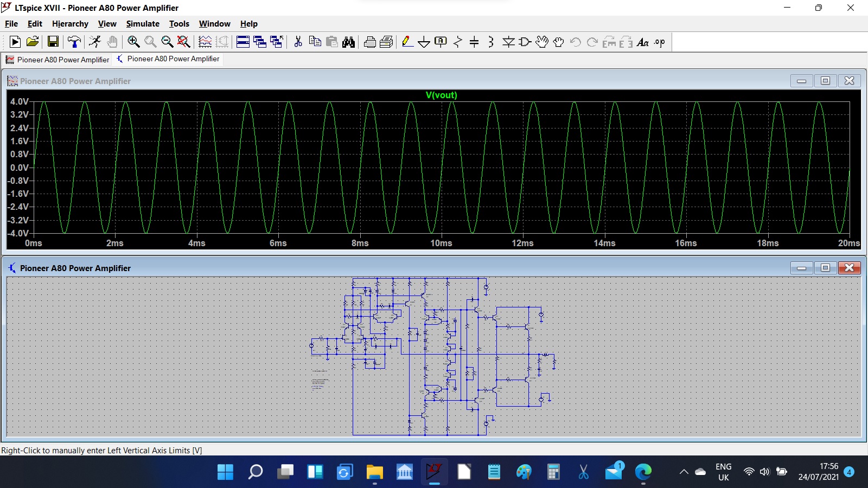Switch to the schematic Pioneer A80 tab
Image resolution: width=868 pixels, height=488 pixels.
[168, 59]
